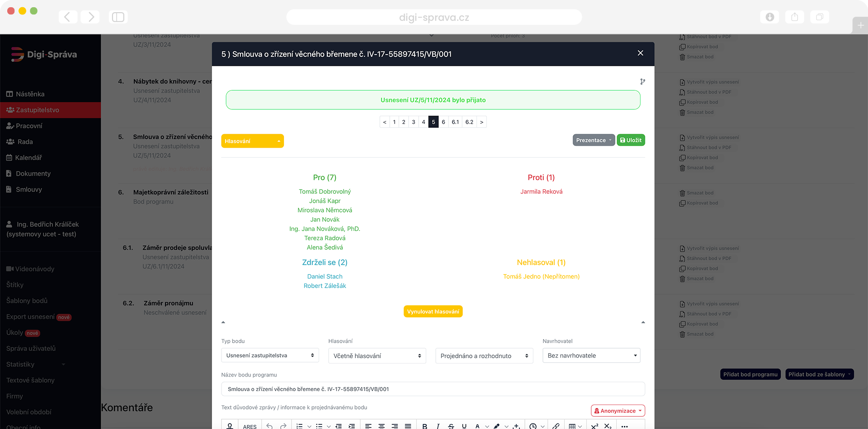Screen dimensions: 868x429
Task: Click the superscript icon in editor toolbar
Action: pyautogui.click(x=594, y=426)
